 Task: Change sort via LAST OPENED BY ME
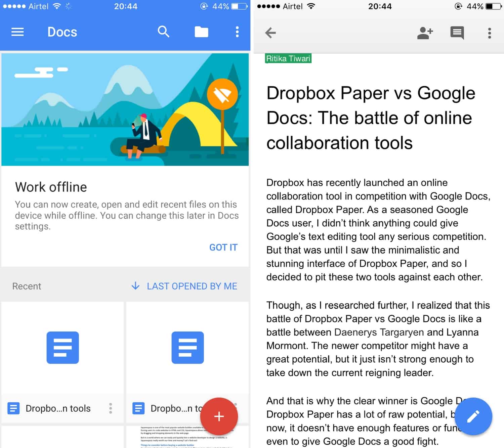click(x=192, y=286)
